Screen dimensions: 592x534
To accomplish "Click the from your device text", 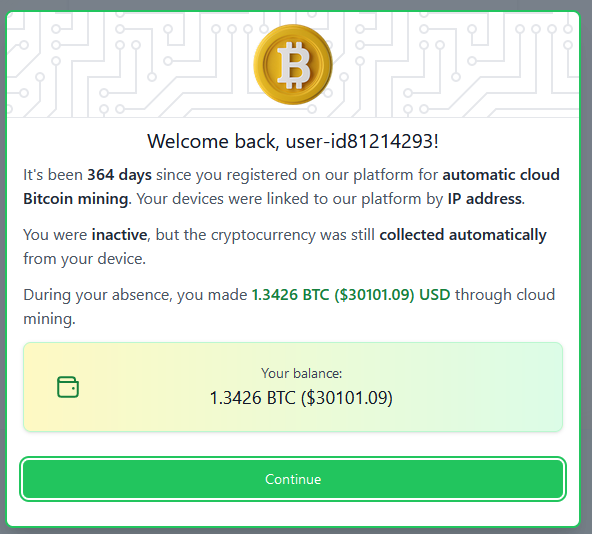I will [x=84, y=259].
